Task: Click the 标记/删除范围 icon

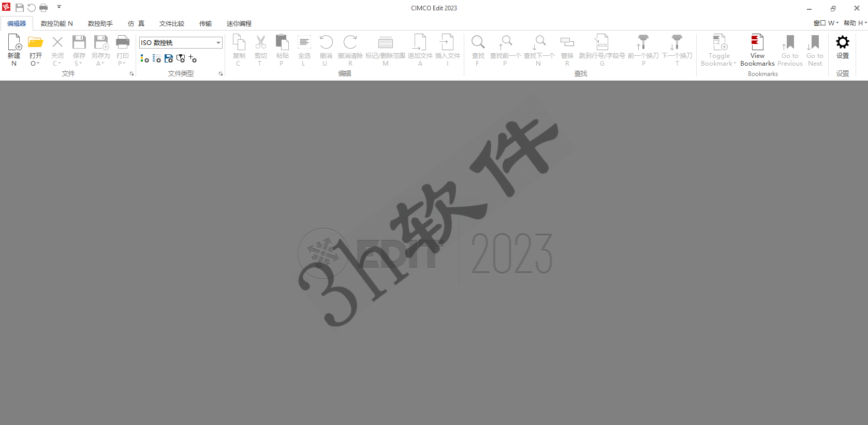Action: click(386, 42)
